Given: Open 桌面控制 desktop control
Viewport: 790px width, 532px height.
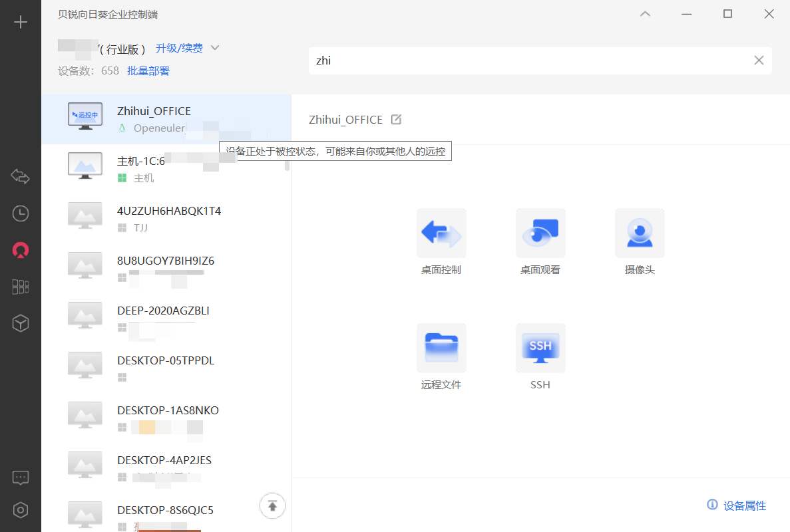Looking at the screenshot, I should (x=441, y=233).
